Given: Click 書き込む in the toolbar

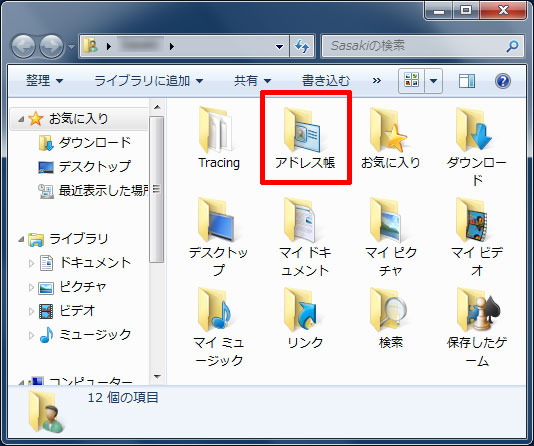Looking at the screenshot, I should (x=326, y=81).
